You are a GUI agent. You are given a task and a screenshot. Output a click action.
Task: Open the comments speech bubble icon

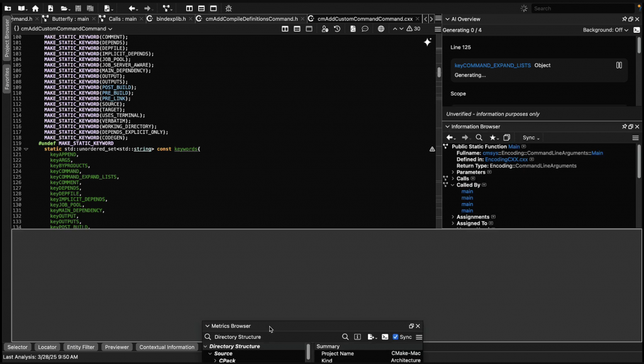tap(365, 29)
